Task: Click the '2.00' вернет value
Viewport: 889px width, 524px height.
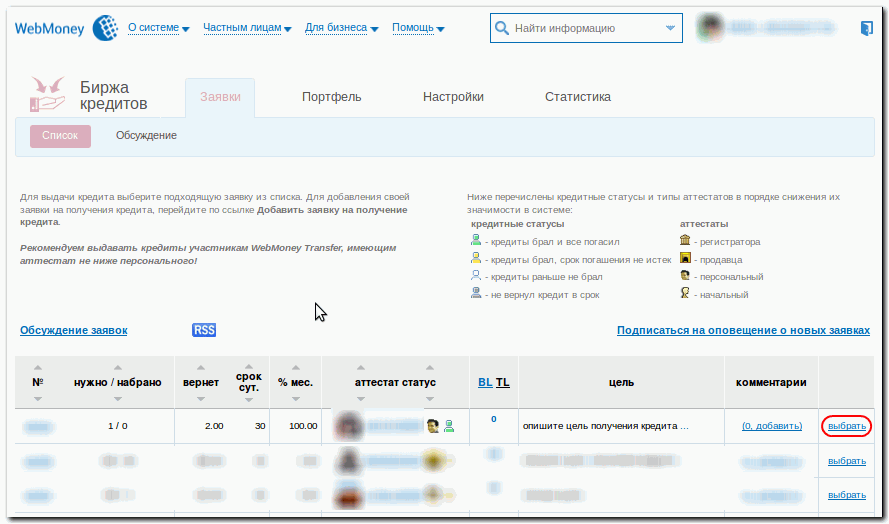Action: tap(214, 426)
